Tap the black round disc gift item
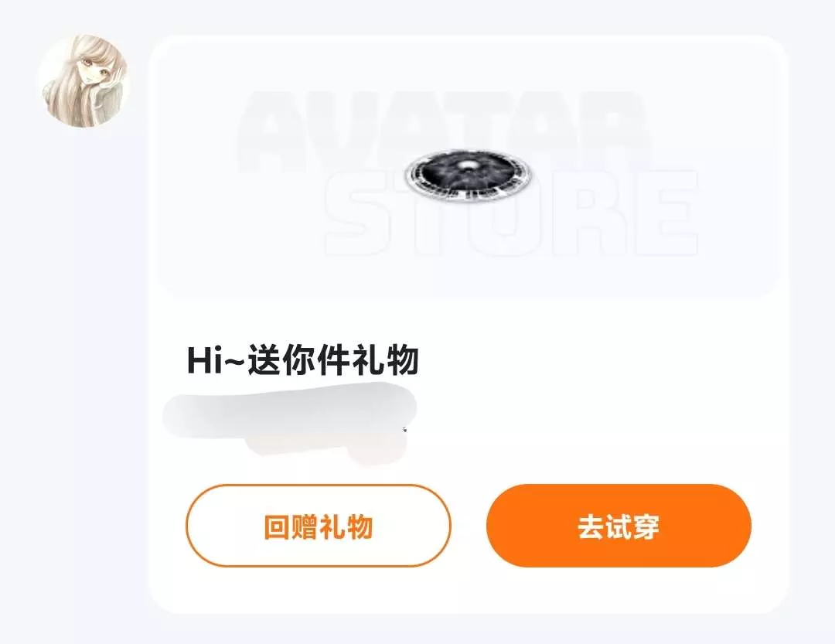This screenshot has width=835, height=644. point(468,174)
